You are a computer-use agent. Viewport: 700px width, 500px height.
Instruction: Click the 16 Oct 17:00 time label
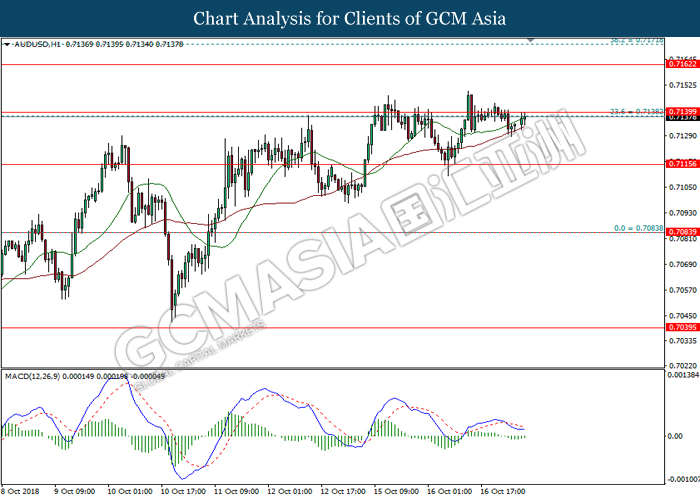pos(503,492)
